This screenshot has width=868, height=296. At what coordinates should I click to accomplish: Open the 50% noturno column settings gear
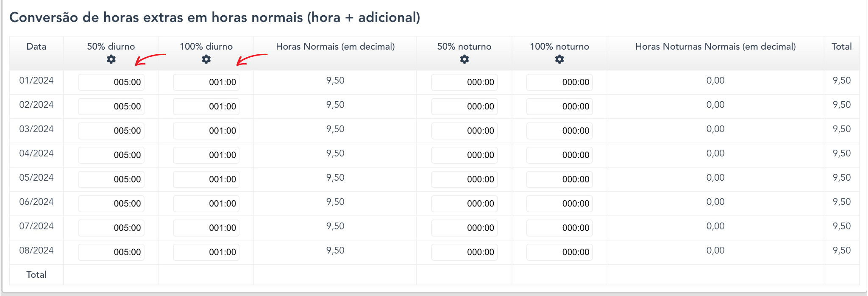coord(465,59)
